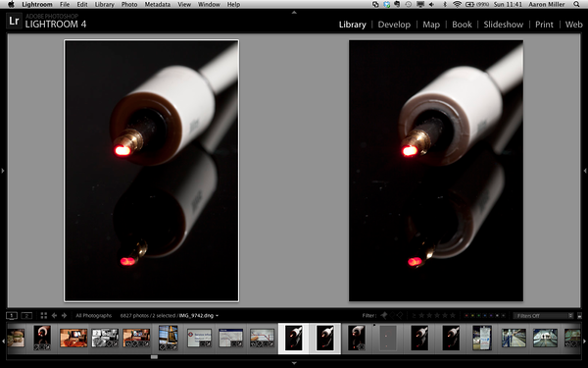Go back with the left arrow

point(54,315)
